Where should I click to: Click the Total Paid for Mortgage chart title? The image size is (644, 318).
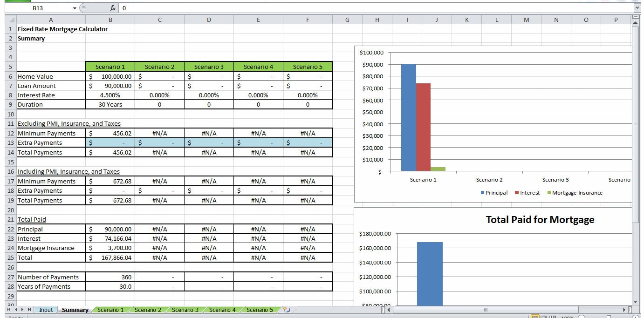pyautogui.click(x=540, y=219)
